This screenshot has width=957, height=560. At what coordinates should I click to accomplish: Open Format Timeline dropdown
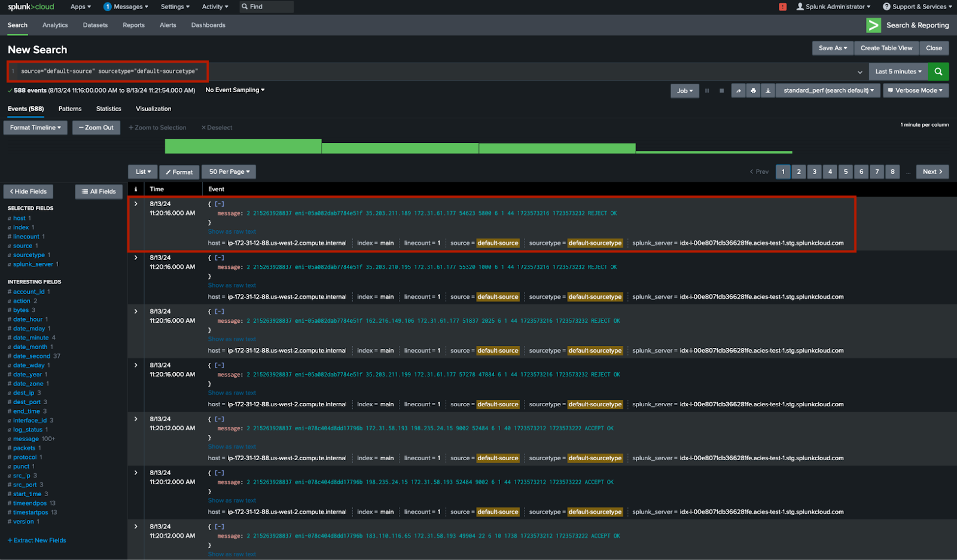click(35, 127)
